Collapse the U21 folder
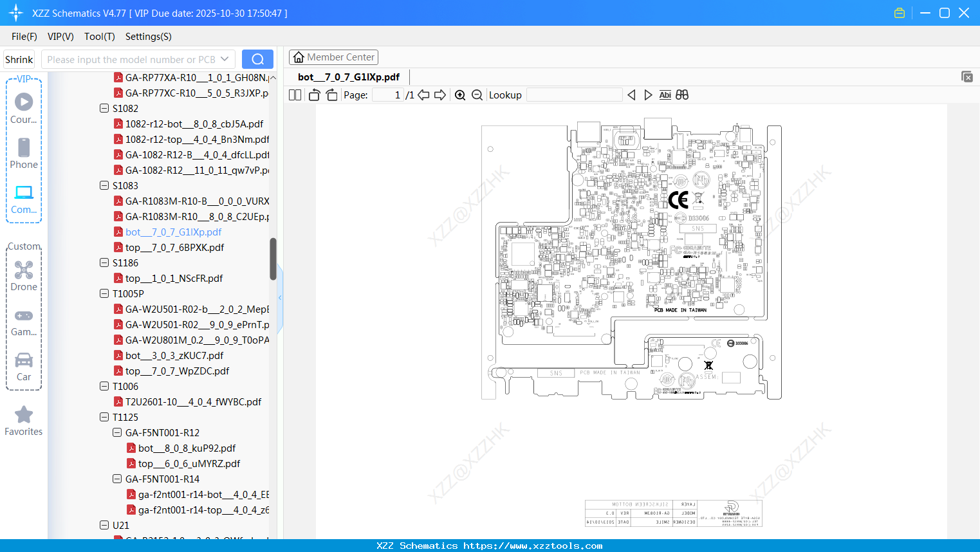The height and width of the screenshot is (552, 980). pyautogui.click(x=104, y=525)
